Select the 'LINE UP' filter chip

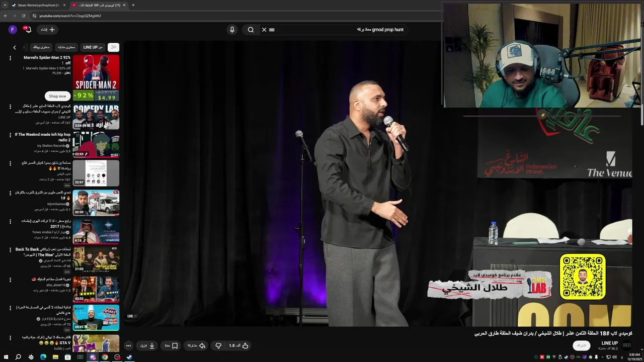coord(93,47)
